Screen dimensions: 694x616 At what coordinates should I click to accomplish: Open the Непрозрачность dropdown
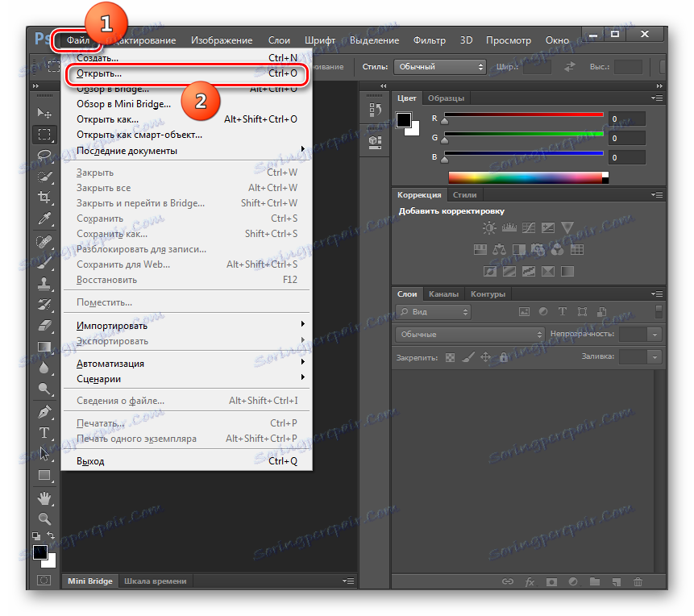pos(653,334)
